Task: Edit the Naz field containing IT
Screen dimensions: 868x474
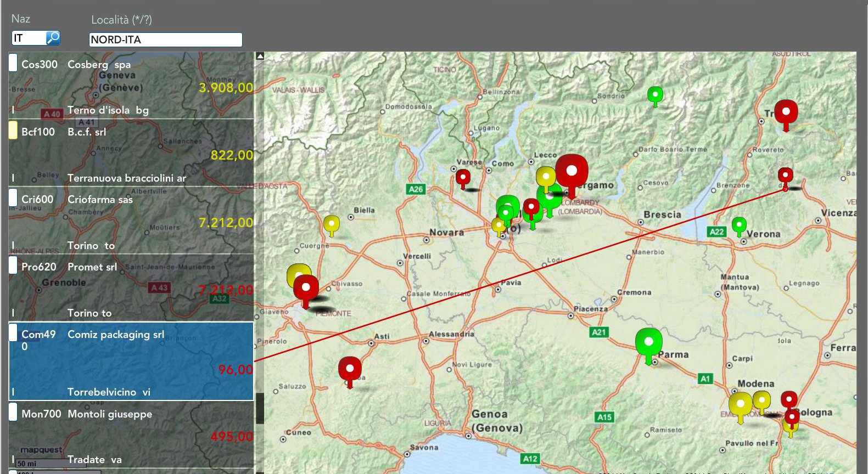Action: point(29,38)
